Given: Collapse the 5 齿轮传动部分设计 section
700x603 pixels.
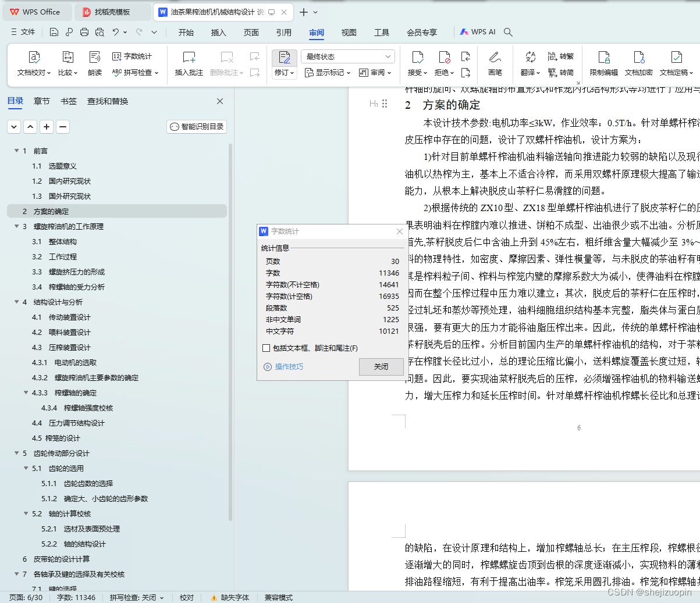Looking at the screenshot, I should click(16, 453).
